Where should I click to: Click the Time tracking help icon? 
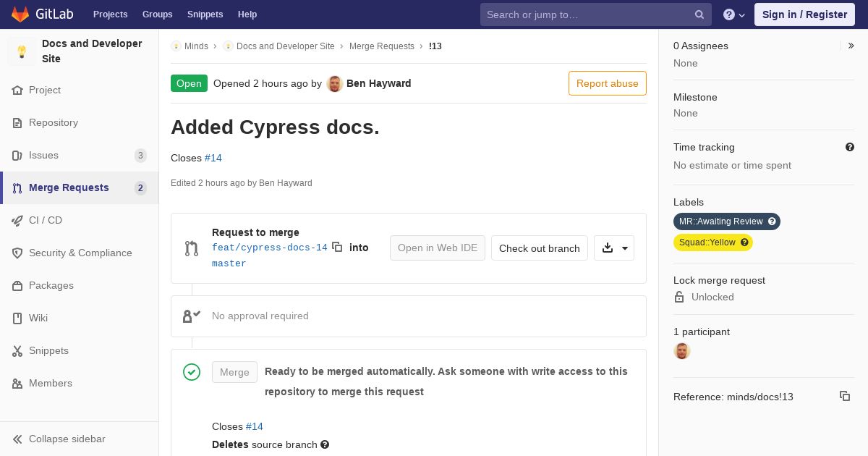pyautogui.click(x=850, y=147)
